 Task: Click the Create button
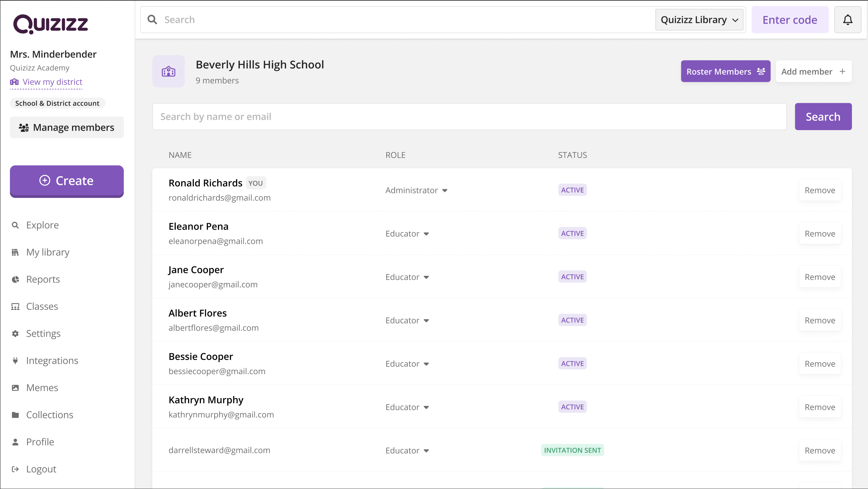(67, 181)
